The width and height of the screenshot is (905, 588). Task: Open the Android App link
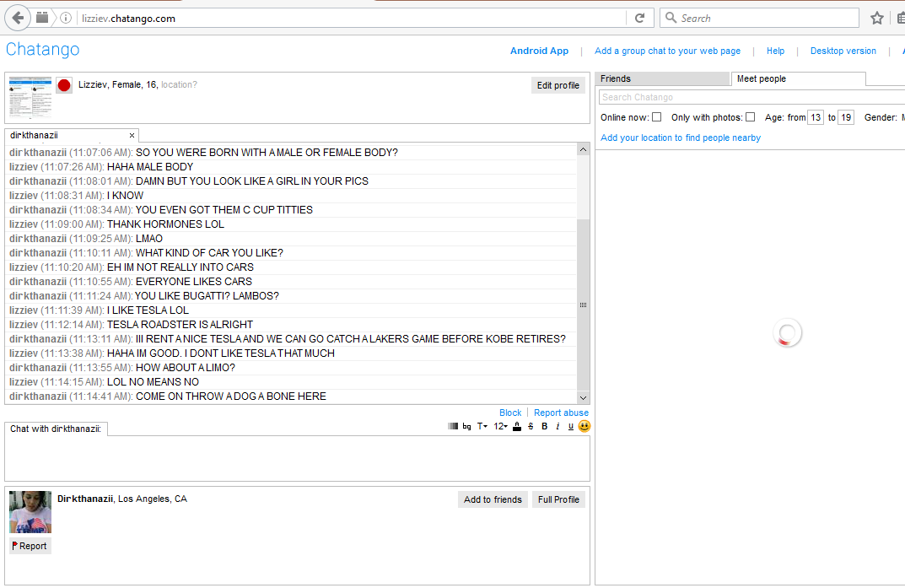click(539, 51)
